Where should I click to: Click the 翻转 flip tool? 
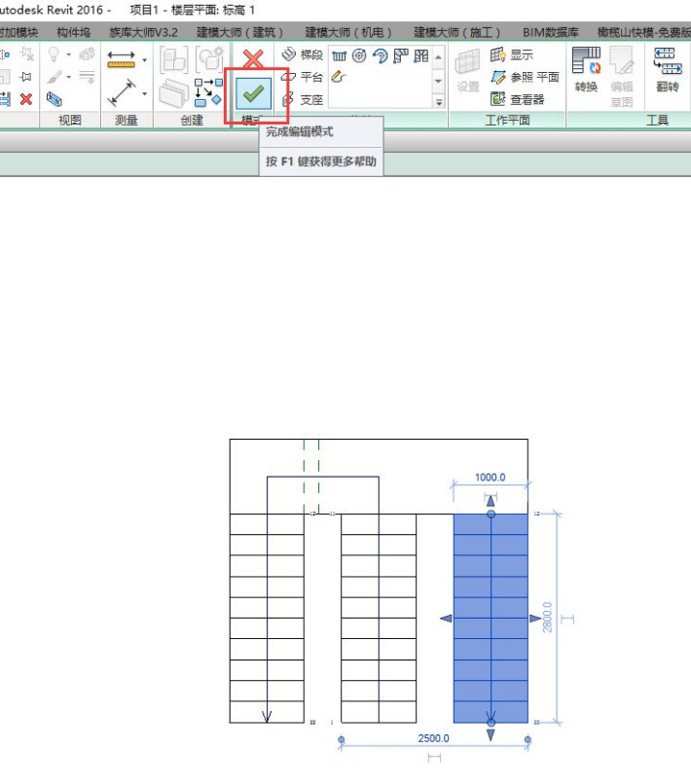(667, 73)
